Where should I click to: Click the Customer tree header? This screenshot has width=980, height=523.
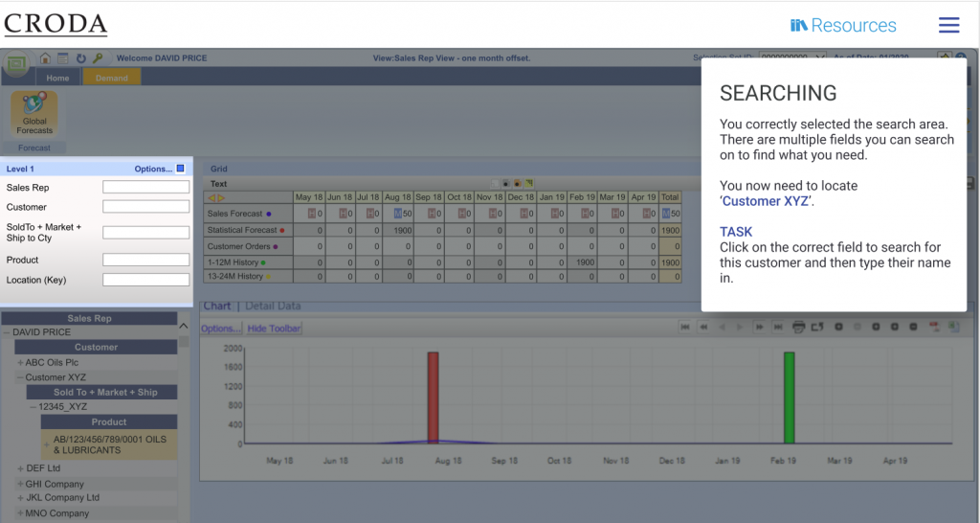97,347
